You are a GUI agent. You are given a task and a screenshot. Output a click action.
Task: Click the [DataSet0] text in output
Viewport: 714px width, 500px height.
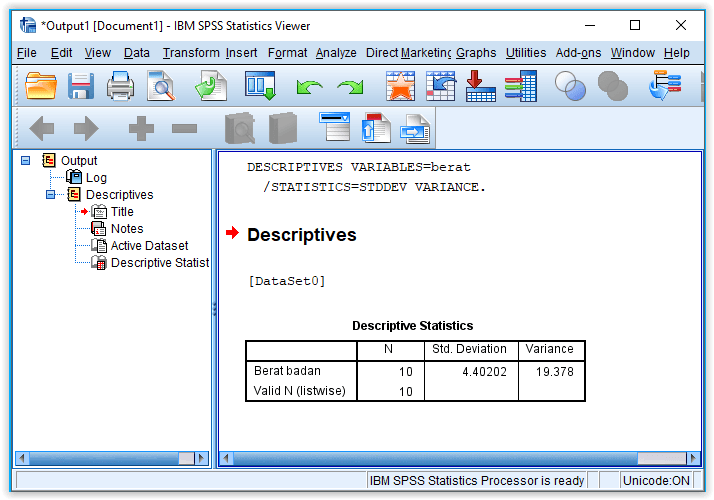(x=287, y=281)
